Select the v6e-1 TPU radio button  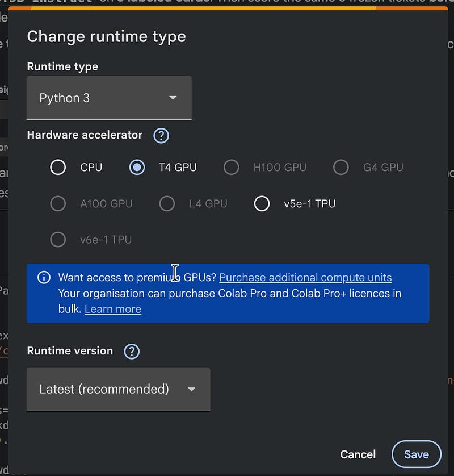coord(58,240)
